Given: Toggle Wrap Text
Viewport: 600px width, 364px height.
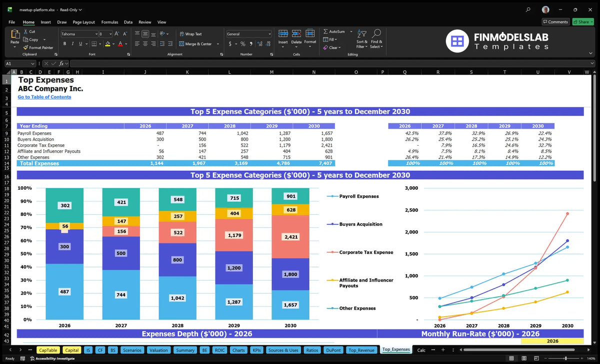Looking at the screenshot, I should tap(190, 34).
